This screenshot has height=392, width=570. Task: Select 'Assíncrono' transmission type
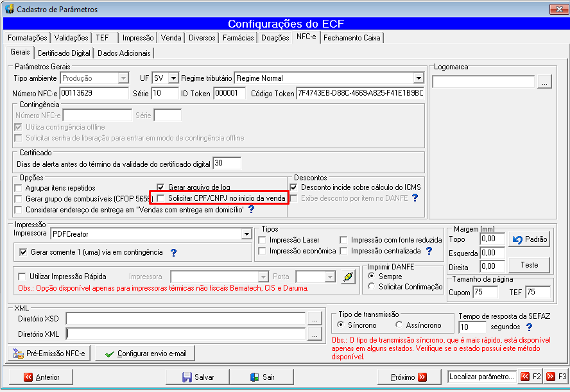point(399,325)
